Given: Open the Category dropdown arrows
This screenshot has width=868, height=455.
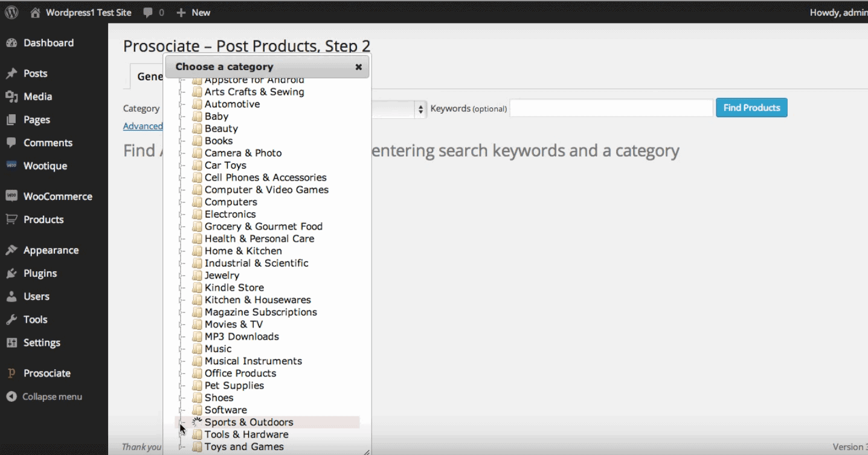Looking at the screenshot, I should pos(420,109).
